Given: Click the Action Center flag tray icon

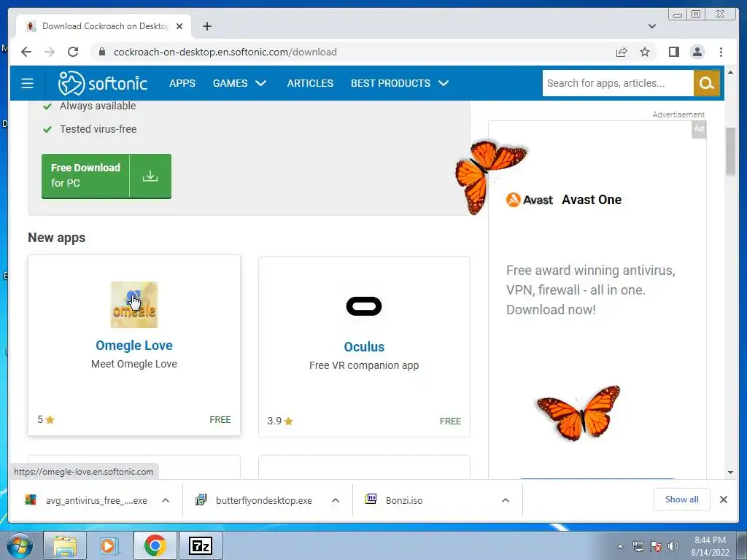Looking at the screenshot, I should (x=656, y=546).
